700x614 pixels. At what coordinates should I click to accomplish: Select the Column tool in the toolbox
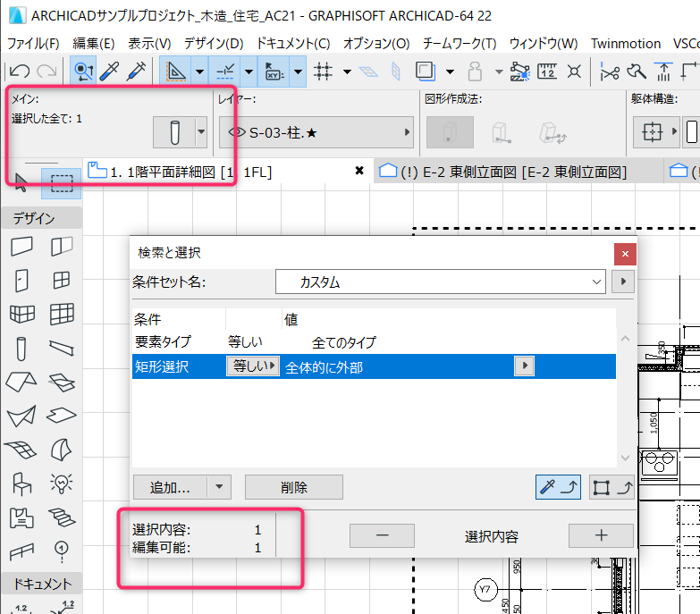click(21, 349)
